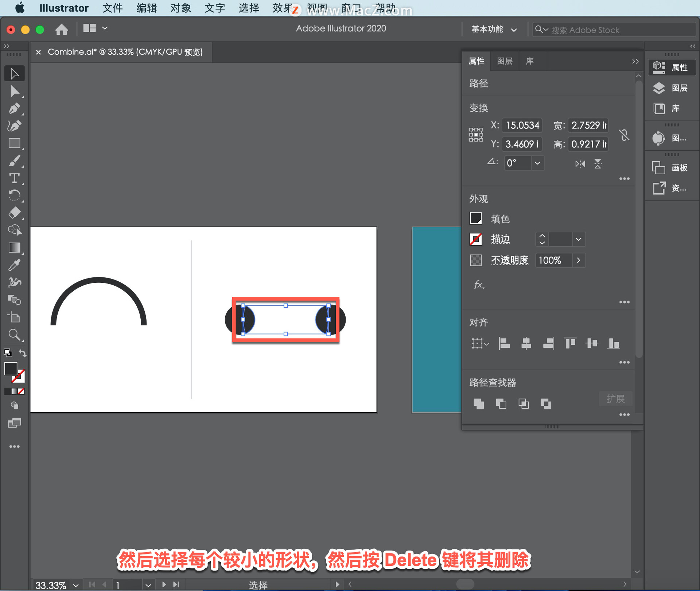
Task: Click the 不透明度 opacity link
Action: tap(509, 260)
